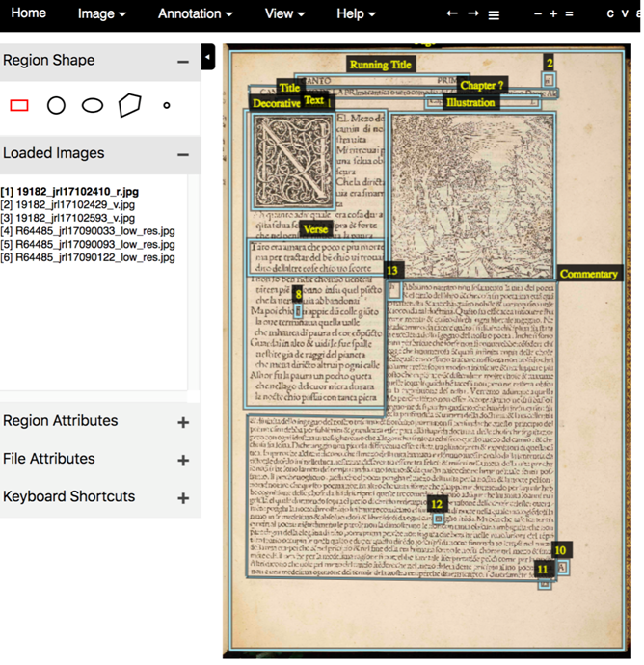Go to next image with right arrow
The height and width of the screenshot is (665, 644).
(472, 13)
